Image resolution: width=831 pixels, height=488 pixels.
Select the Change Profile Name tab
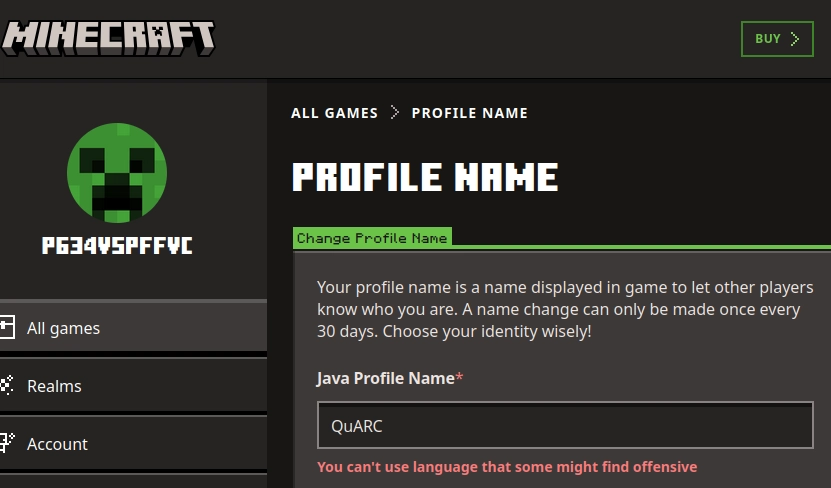click(x=372, y=238)
